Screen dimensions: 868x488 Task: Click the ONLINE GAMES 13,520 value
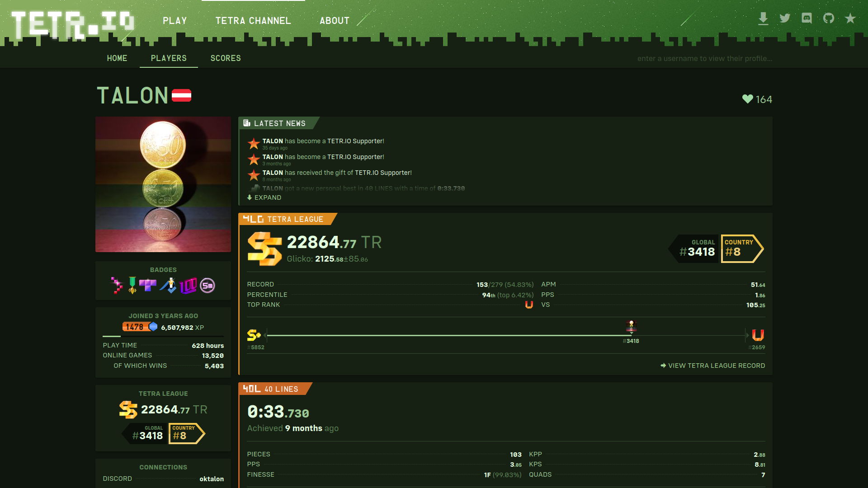tap(213, 356)
